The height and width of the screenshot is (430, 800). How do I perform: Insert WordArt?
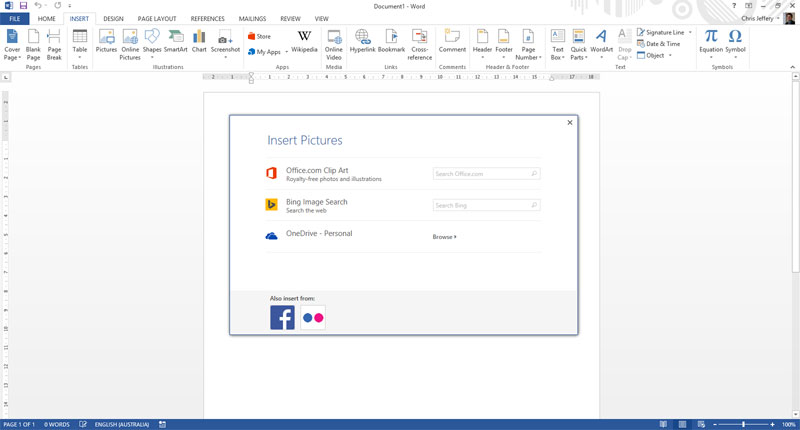coord(602,44)
